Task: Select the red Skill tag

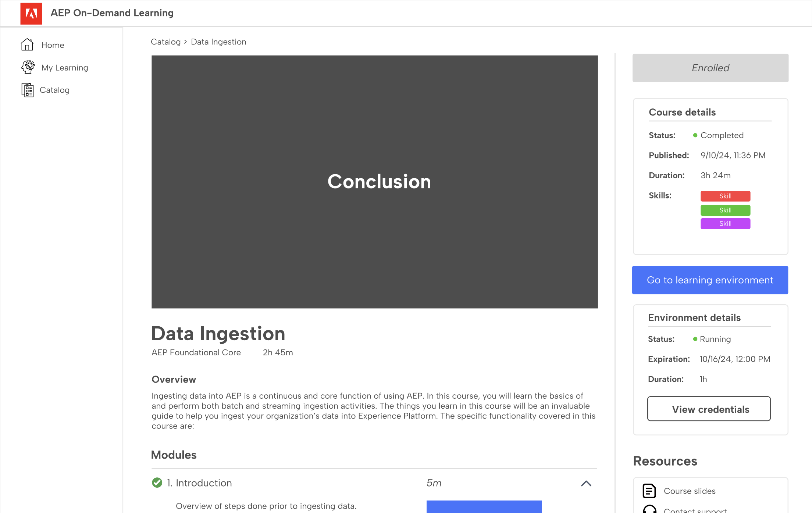Action: pyautogui.click(x=725, y=196)
